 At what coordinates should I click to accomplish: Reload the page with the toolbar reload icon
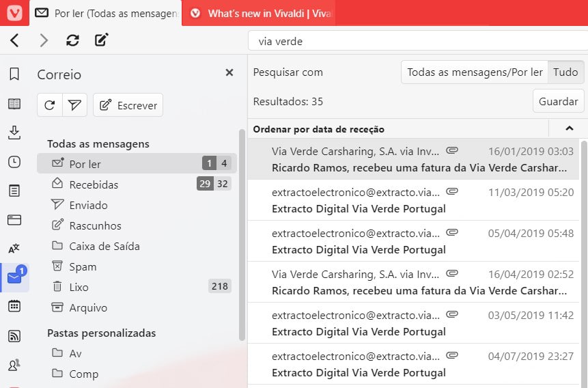coord(73,40)
